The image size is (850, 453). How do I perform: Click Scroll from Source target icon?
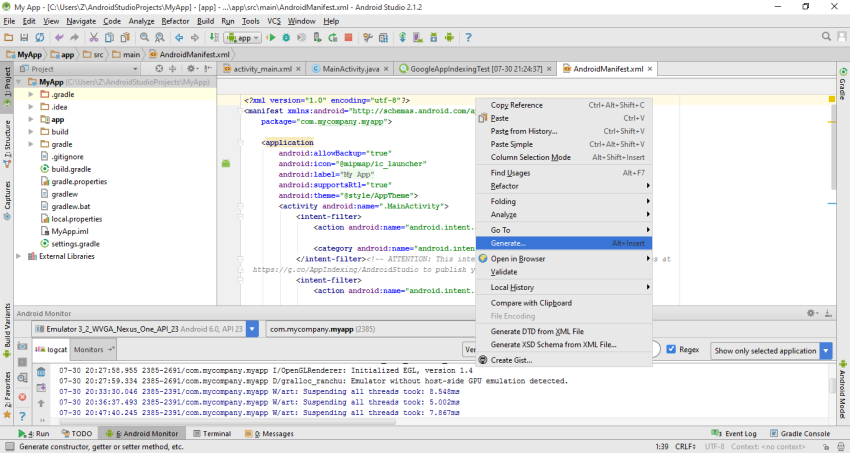pyautogui.click(x=159, y=69)
